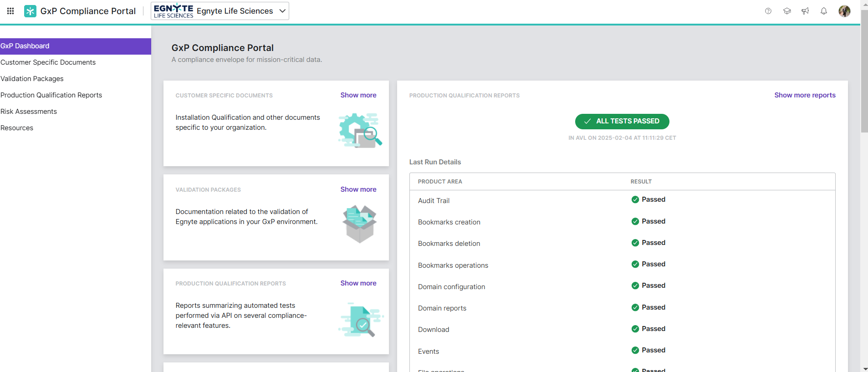Open Customer Specific Documents in sidebar
Screen dimensions: 868x372
(x=48, y=62)
